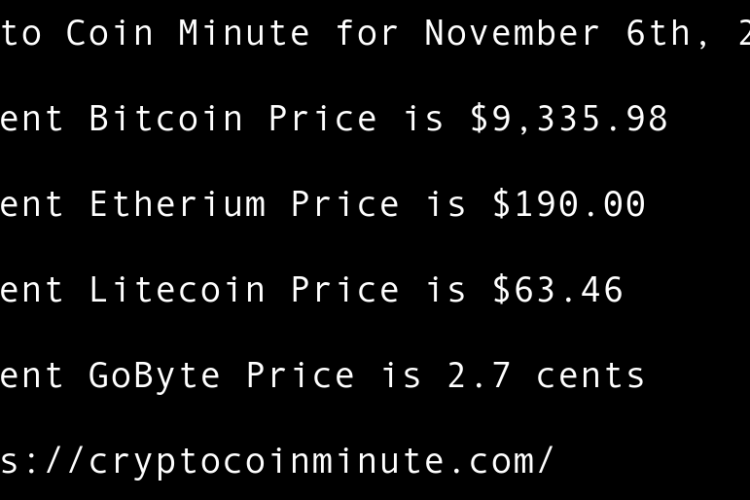
Task: Click "Price" on the Bitcoin line
Action: [x=322, y=119]
